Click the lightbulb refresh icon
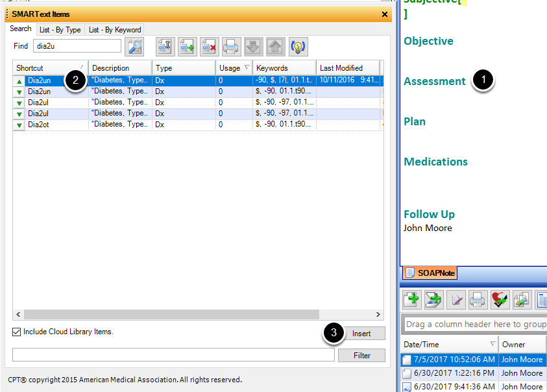The height and width of the screenshot is (392, 547). click(x=298, y=47)
